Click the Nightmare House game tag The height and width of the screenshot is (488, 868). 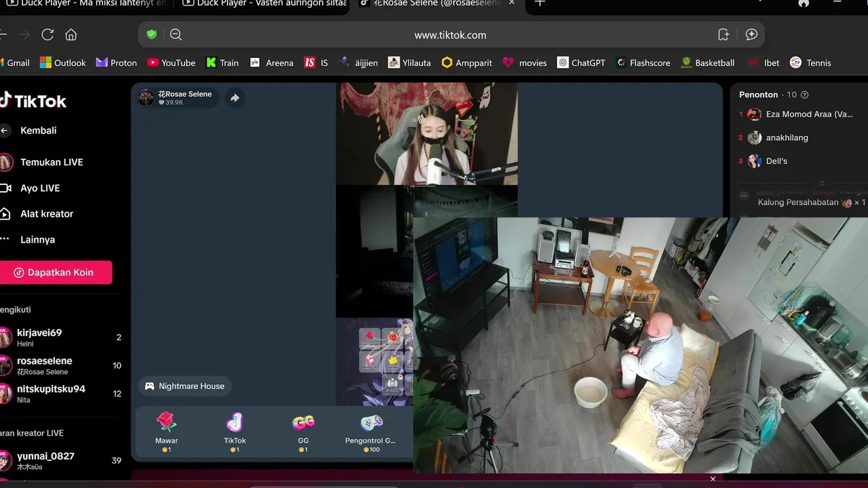pyautogui.click(x=184, y=386)
